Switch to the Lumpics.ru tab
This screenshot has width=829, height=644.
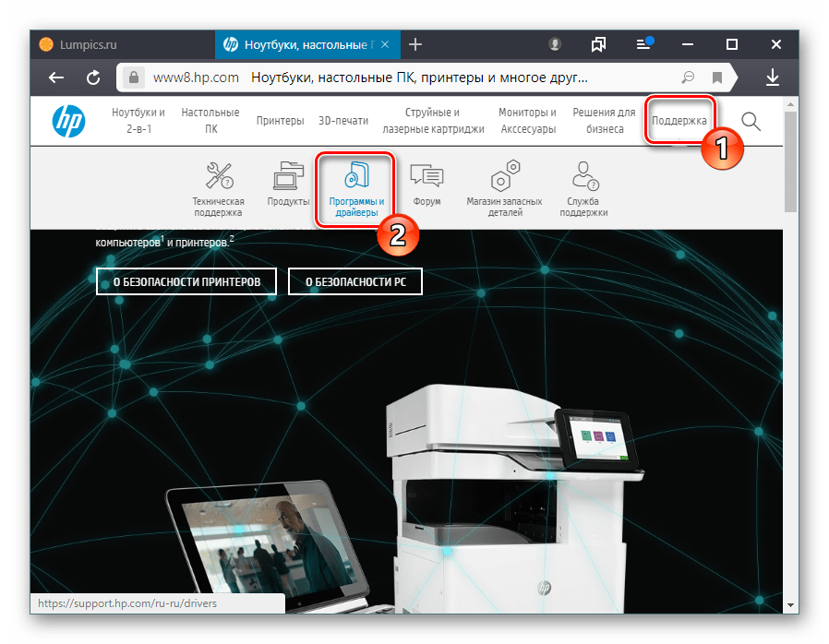coord(123,44)
